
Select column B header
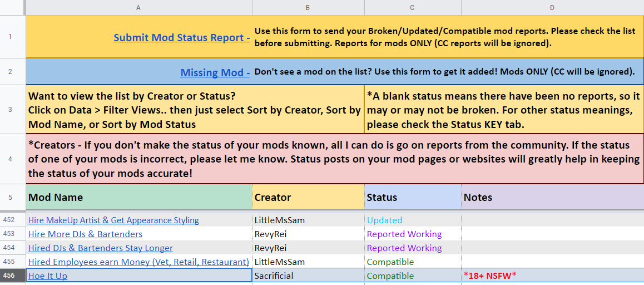pos(308,7)
